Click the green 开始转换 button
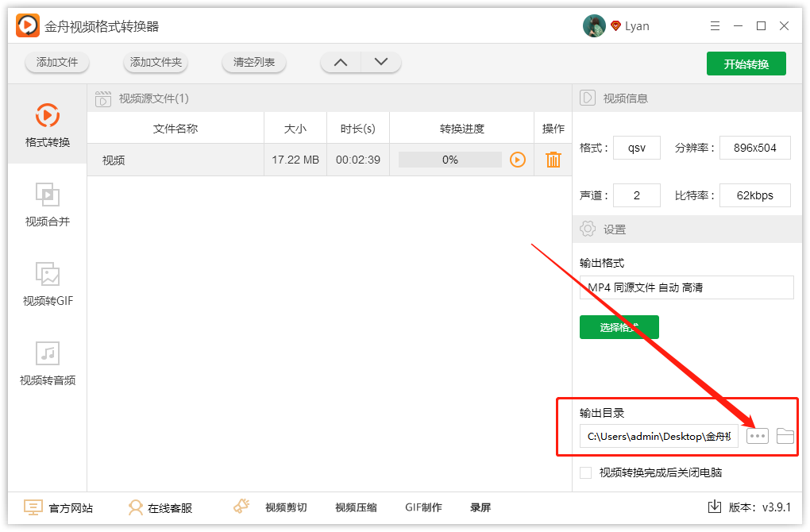Image resolution: width=810 pixels, height=532 pixels. point(746,64)
